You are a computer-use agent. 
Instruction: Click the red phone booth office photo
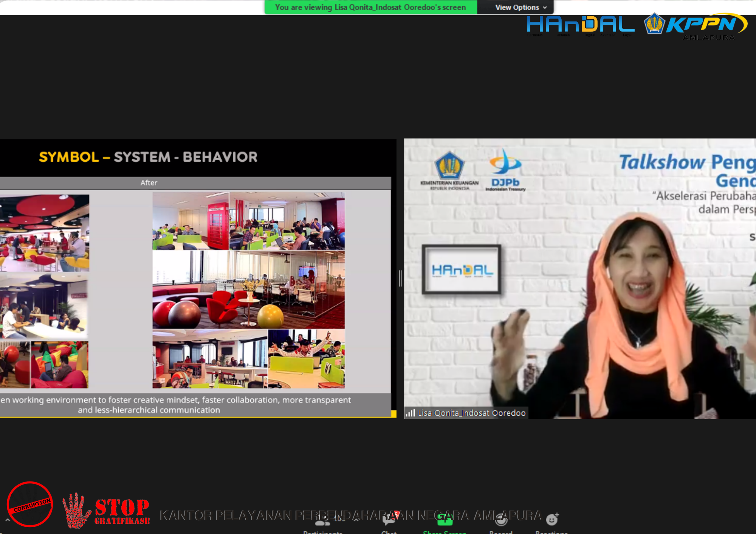click(191, 221)
